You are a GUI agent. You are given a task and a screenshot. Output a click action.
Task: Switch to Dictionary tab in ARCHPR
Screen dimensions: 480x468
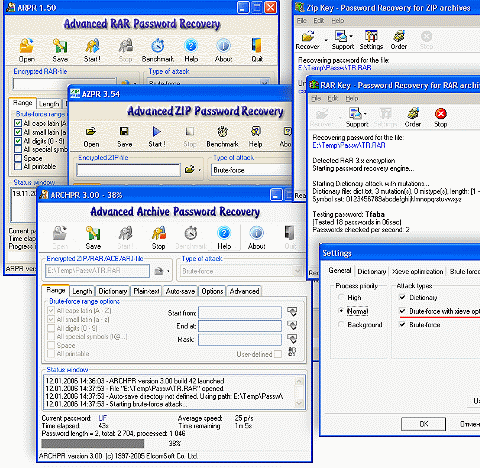113,291
